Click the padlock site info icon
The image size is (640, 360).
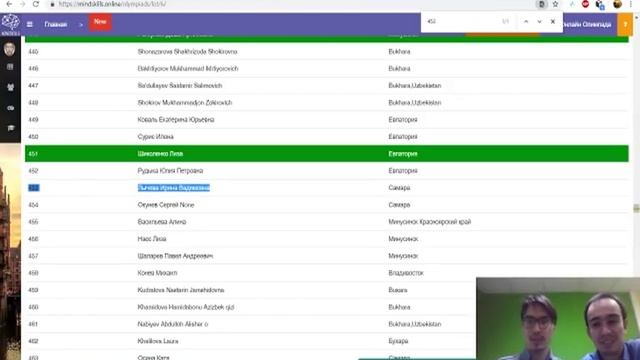52,4
